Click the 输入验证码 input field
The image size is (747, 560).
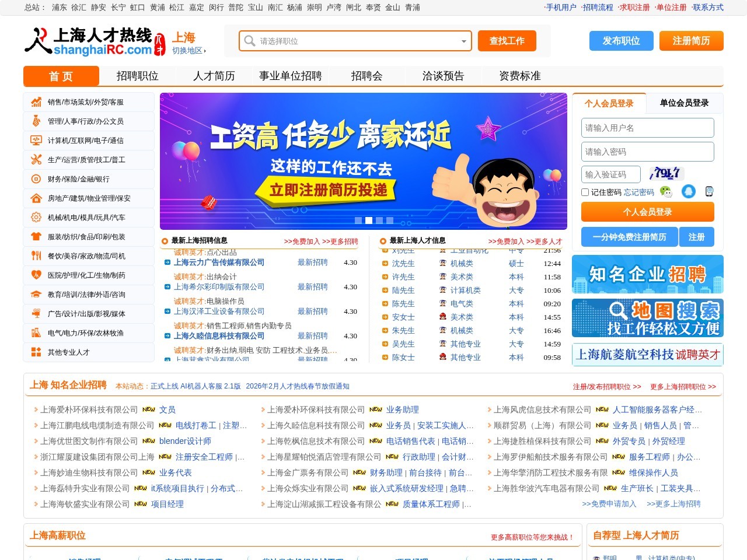(x=611, y=174)
